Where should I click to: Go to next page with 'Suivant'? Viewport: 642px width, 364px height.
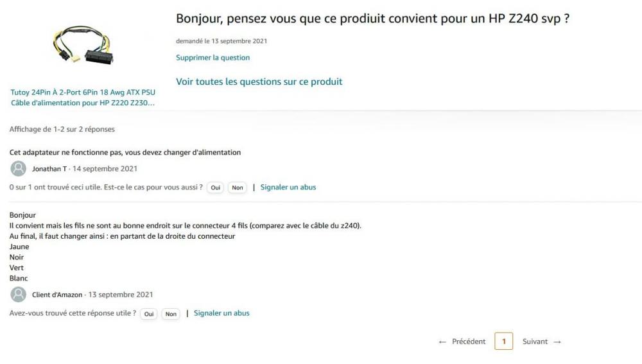542,342
